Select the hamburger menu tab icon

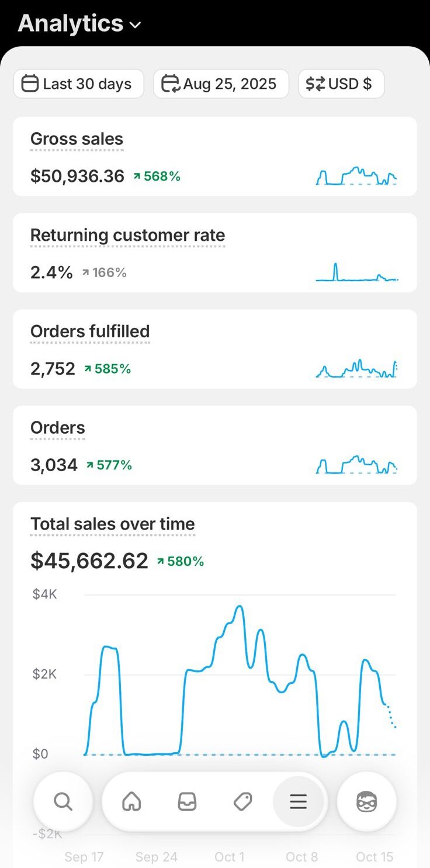coord(298,801)
